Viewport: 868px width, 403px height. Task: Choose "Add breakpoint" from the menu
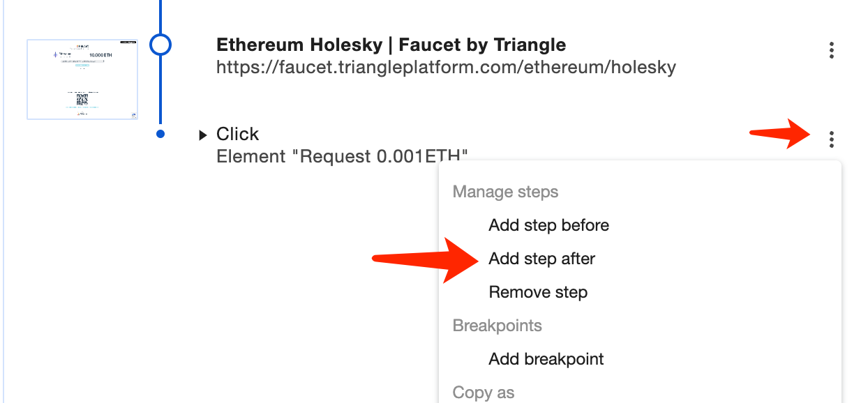(546, 359)
